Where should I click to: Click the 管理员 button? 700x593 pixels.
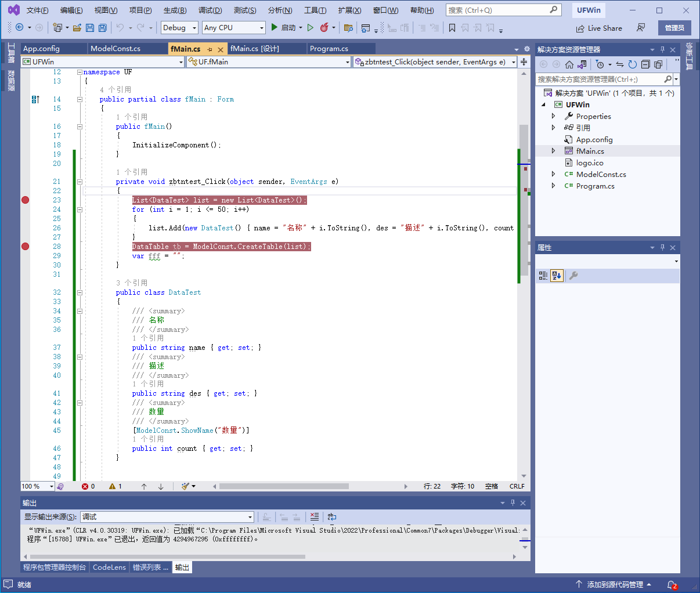tap(674, 28)
